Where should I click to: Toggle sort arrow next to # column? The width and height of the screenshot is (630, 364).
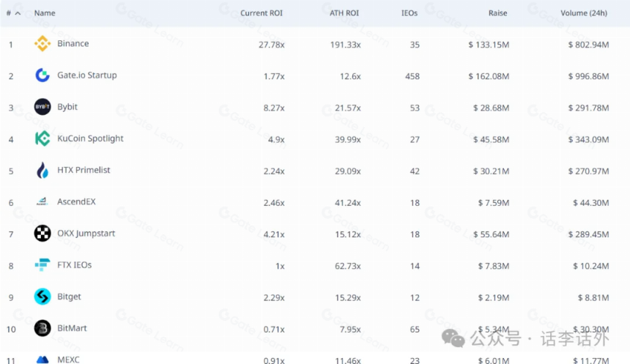tap(18, 13)
